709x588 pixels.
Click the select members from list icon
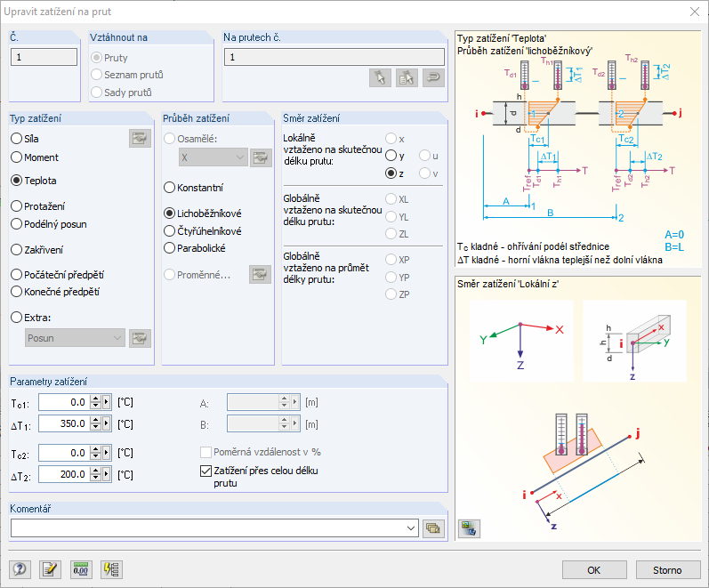click(x=407, y=78)
